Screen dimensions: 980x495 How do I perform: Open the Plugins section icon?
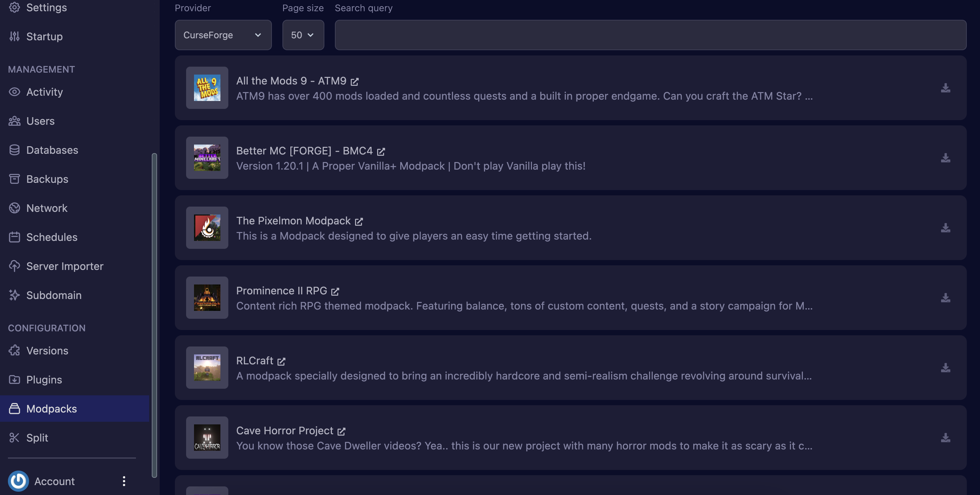tap(14, 379)
